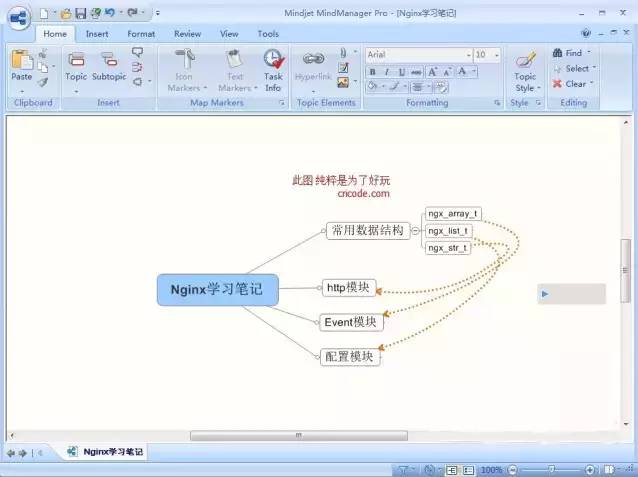Expand the Paste options arrow

[x=22, y=91]
